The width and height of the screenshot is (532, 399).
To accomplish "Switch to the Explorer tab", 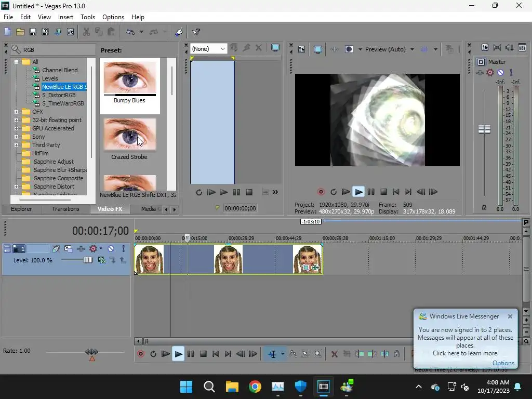I will [x=21, y=209].
